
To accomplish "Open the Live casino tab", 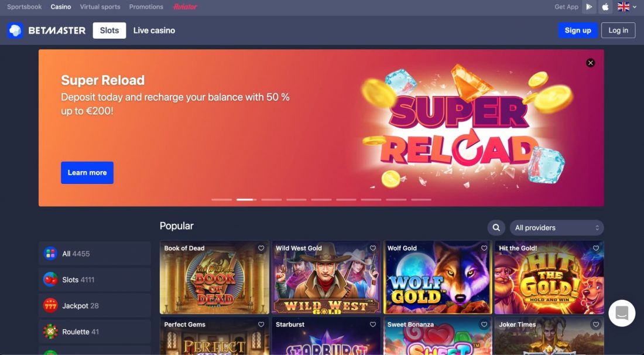I will click(x=154, y=30).
